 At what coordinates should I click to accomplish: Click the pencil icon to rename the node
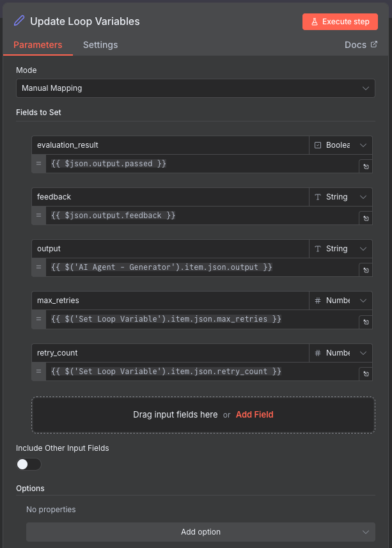[x=19, y=21]
